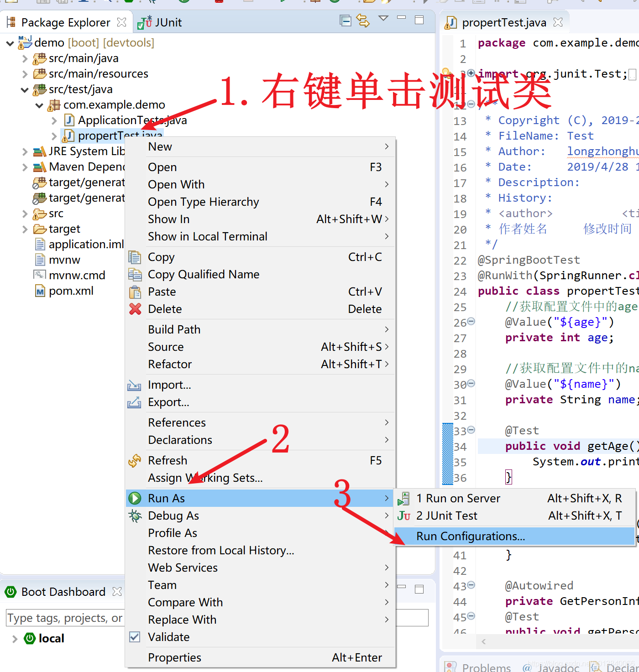Open the Team submenu
This screenshot has width=639, height=672.
coord(260,585)
